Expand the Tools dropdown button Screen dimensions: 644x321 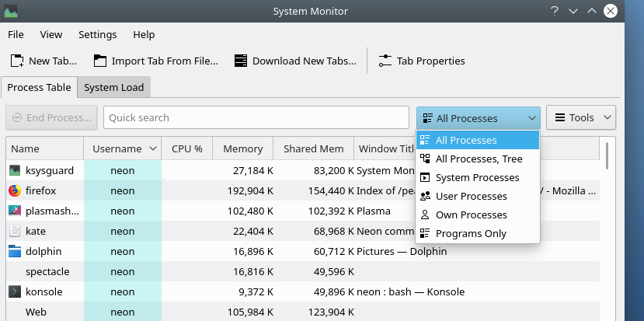[x=581, y=118]
